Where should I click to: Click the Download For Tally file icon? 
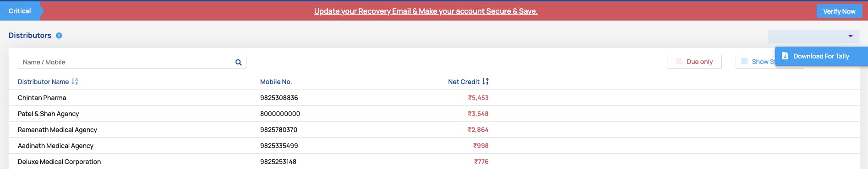tap(785, 56)
